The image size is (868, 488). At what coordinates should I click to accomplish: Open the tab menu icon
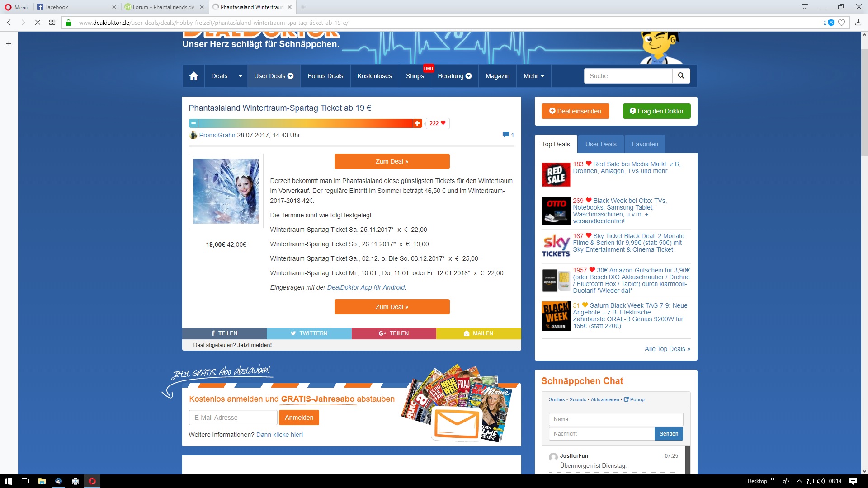click(805, 7)
